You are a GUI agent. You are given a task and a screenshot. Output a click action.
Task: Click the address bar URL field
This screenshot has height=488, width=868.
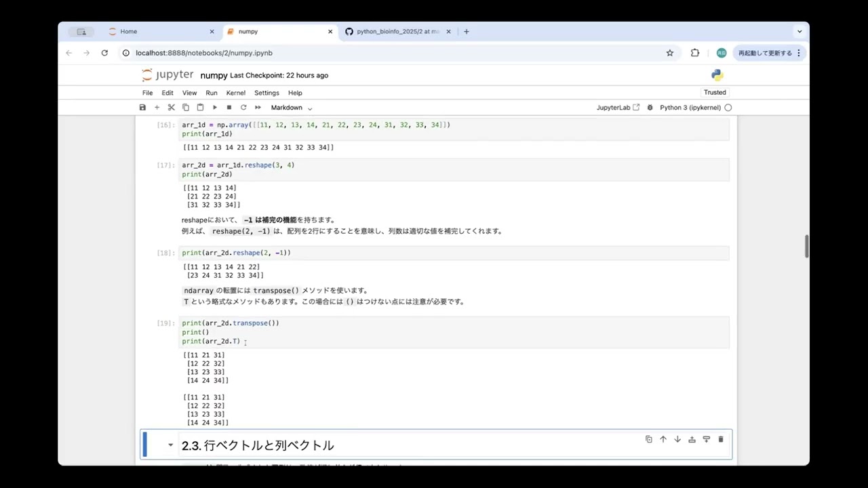(397, 53)
